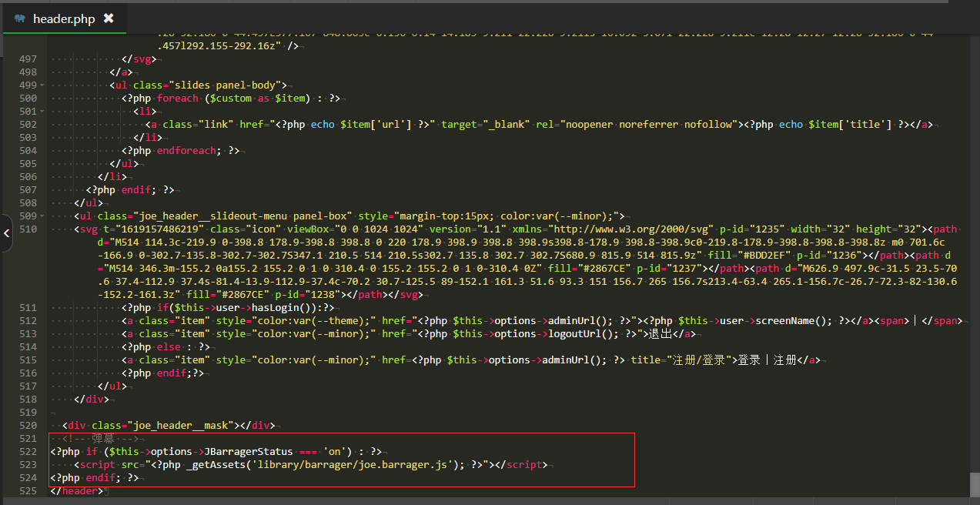Click line number 511 in the gutter
Image resolution: width=980 pixels, height=505 pixels.
[28, 307]
